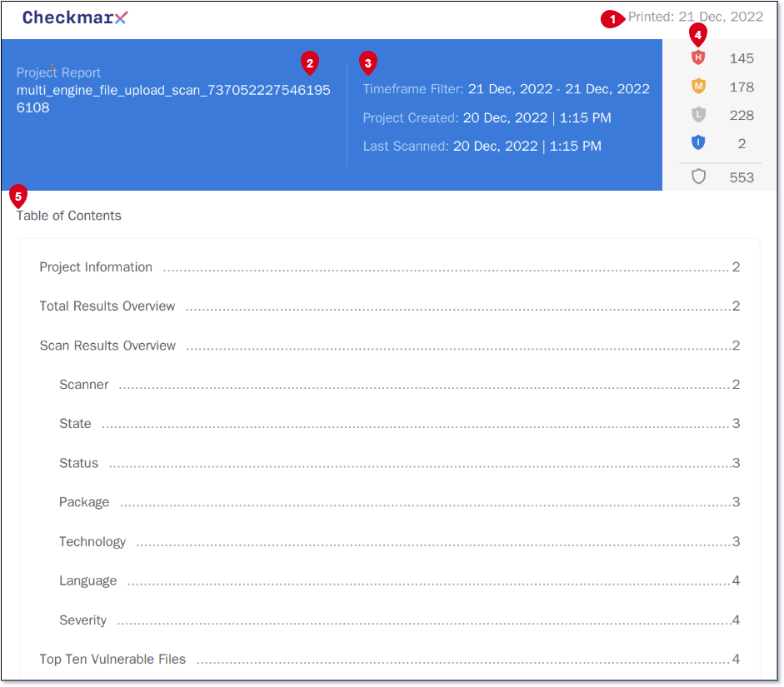This screenshot has width=784, height=687.
Task: Open the Scanner contents entry
Action: (400, 385)
